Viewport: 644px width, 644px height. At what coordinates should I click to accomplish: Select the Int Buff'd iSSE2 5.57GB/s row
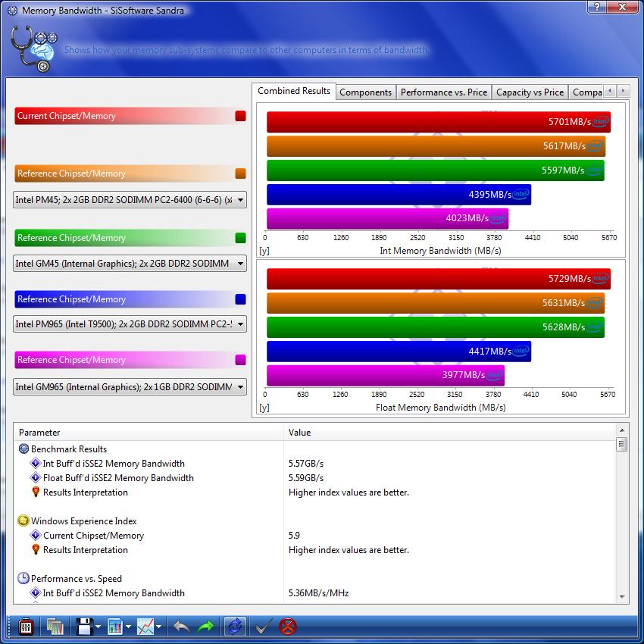click(x=314, y=463)
